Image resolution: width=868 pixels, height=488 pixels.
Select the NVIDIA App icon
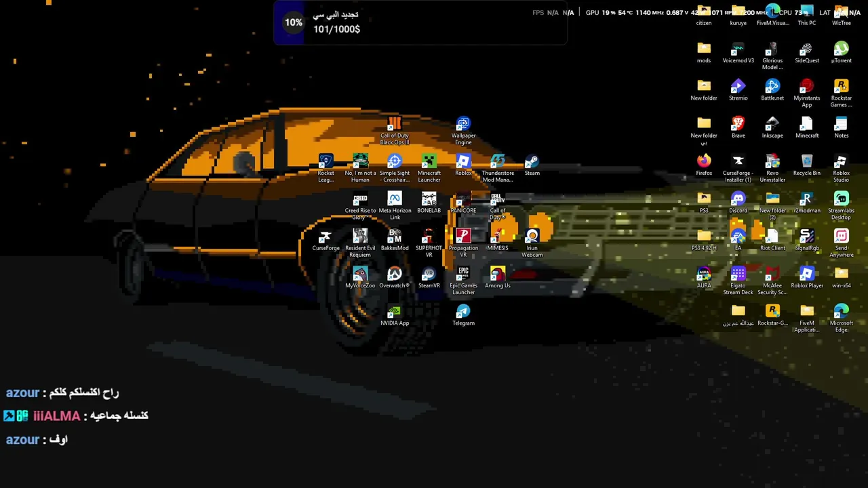395,315
